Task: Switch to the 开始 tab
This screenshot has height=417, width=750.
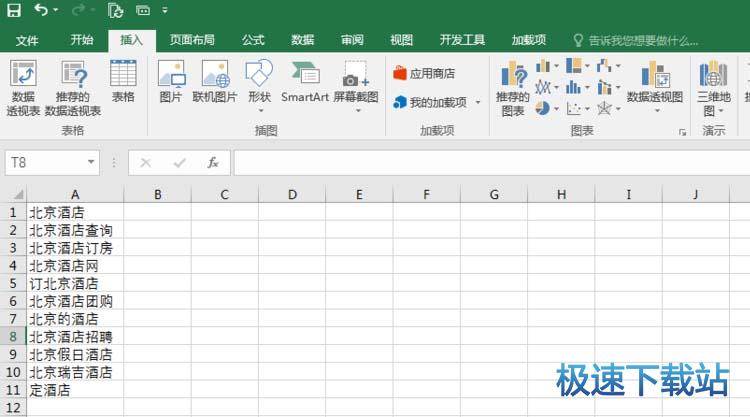Action: [82, 40]
